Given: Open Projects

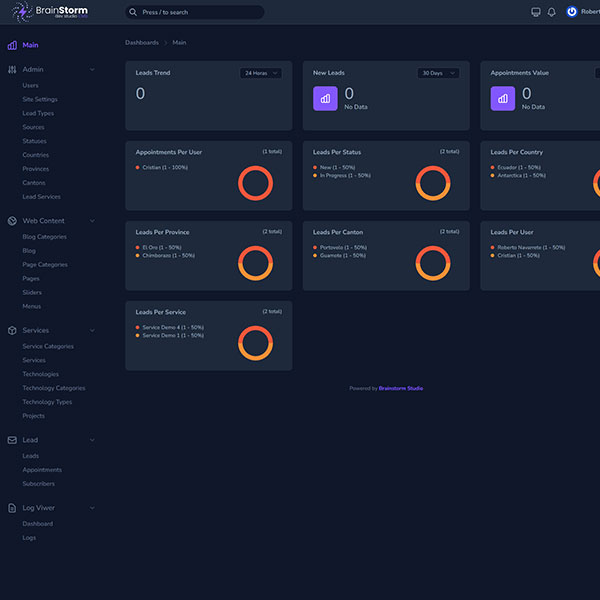Looking at the screenshot, I should (x=33, y=416).
